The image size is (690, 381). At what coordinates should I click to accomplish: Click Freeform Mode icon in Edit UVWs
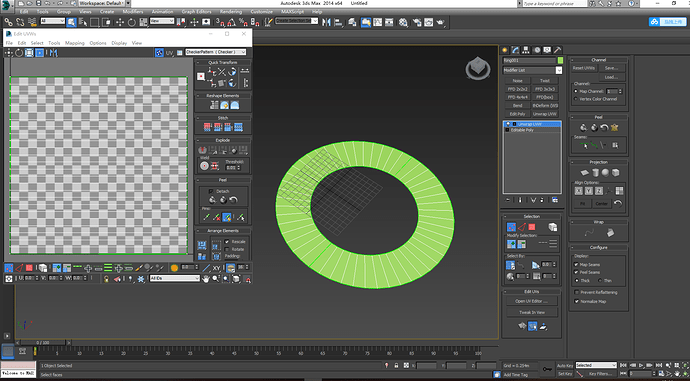click(x=40, y=53)
